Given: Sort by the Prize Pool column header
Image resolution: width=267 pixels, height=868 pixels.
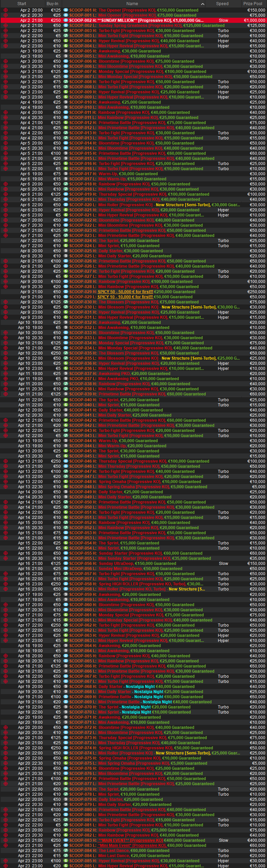Looking at the screenshot, I should click(253, 4).
